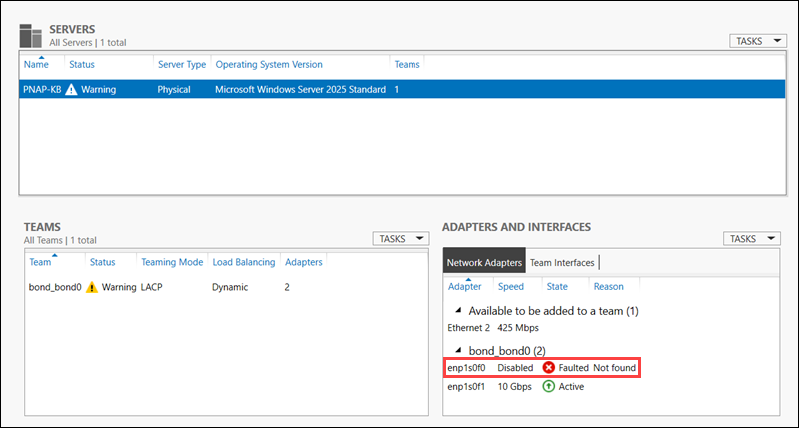The height and width of the screenshot is (428, 799).
Task: Switch to the Team Interfaces tab
Action: [x=562, y=263]
